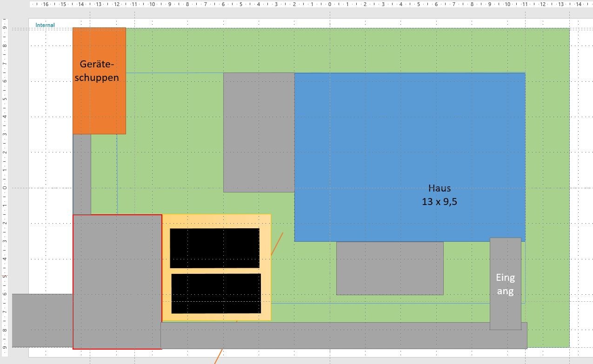The height and width of the screenshot is (364, 593).
Task: Click the white slide margin right of the lawn
Action: 580,186
